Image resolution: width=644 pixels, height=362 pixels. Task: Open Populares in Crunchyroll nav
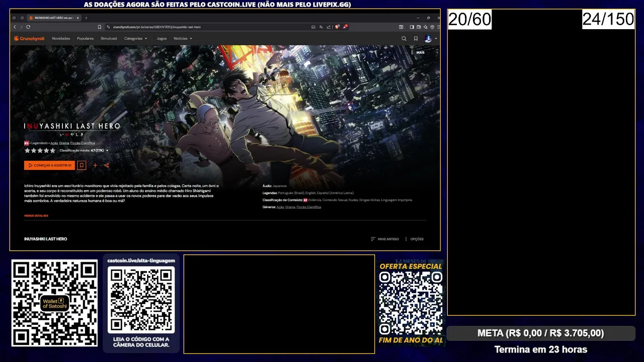click(85, 38)
